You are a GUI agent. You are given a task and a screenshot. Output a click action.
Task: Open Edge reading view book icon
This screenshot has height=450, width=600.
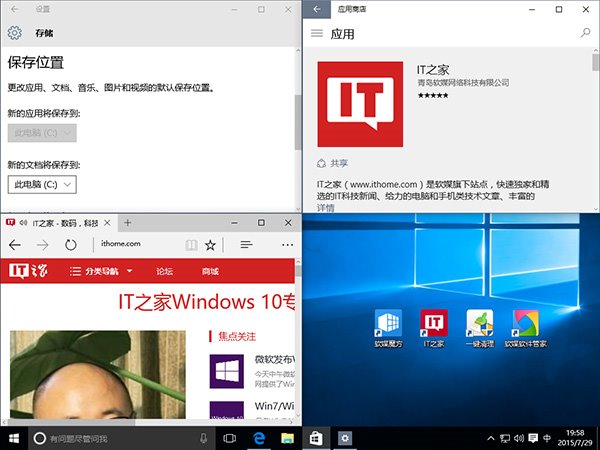(x=185, y=244)
